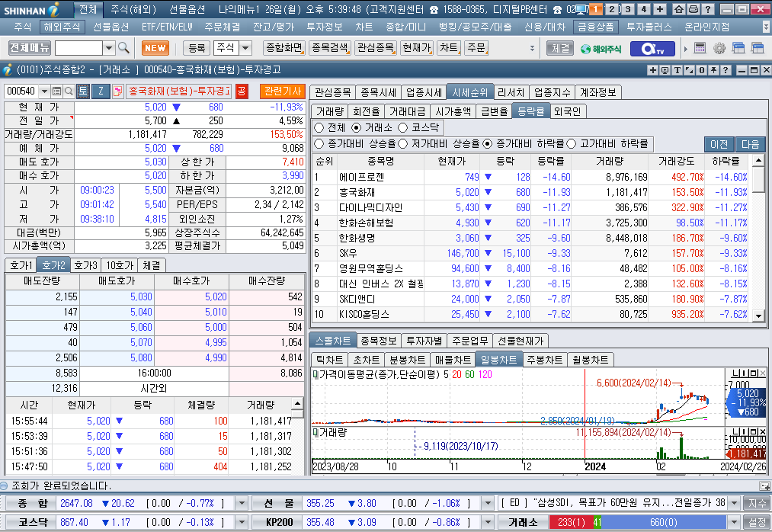This screenshot has width=772, height=532.
Task: Select the 저가대비 상승률 radio option
Action: click(x=402, y=144)
